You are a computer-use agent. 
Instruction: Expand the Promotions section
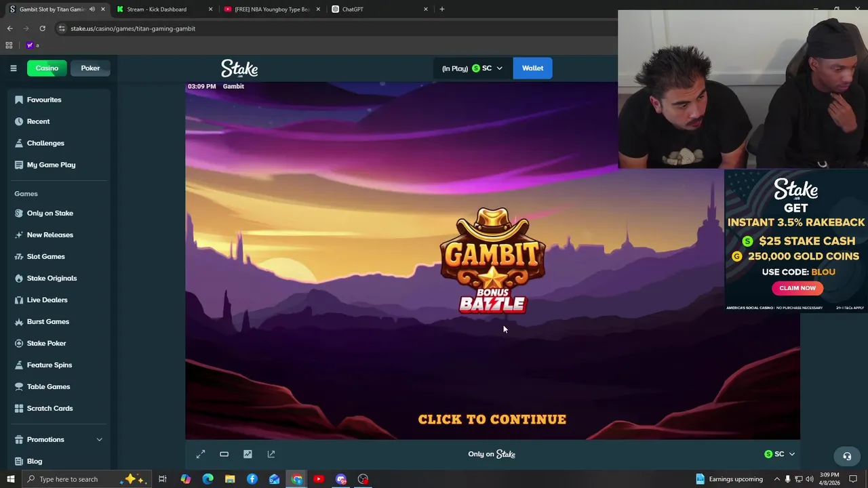[x=59, y=439]
